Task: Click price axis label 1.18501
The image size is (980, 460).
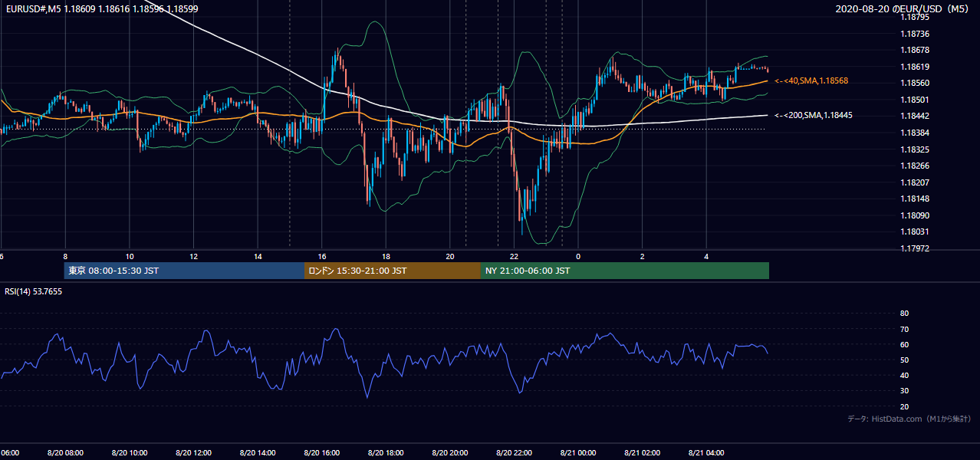Action: pyautogui.click(x=915, y=100)
